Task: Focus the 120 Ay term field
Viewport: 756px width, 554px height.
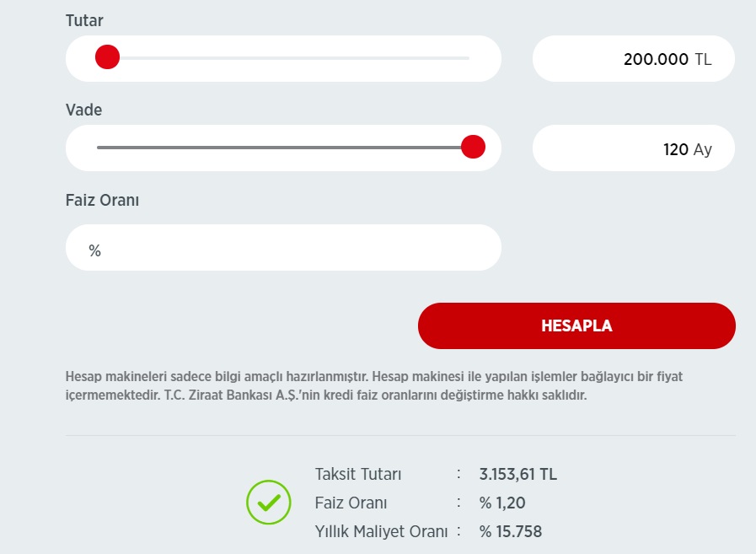Action: [x=634, y=148]
